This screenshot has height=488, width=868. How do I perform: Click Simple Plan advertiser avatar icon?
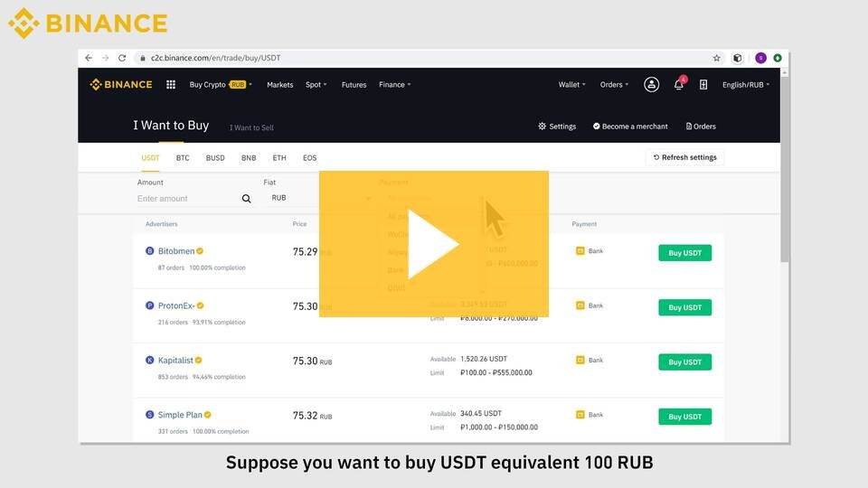[x=149, y=415]
